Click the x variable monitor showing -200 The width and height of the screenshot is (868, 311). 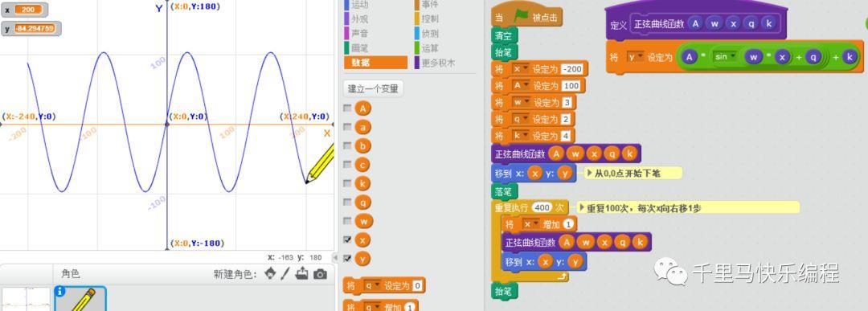point(24,10)
